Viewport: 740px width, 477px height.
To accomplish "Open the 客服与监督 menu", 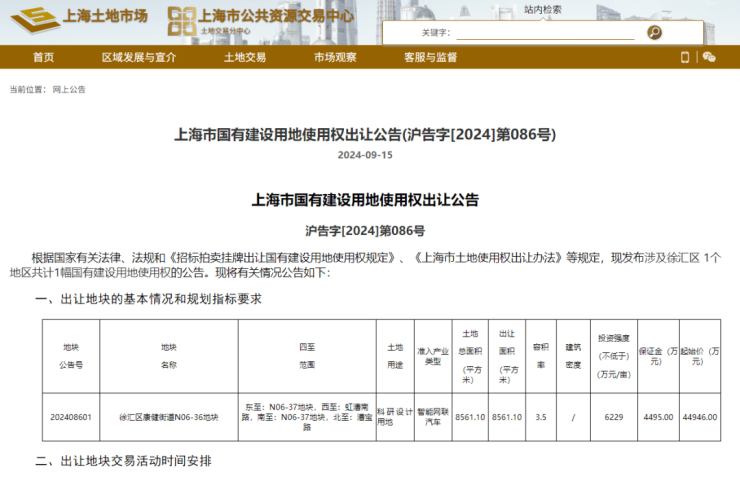I will pyautogui.click(x=430, y=57).
